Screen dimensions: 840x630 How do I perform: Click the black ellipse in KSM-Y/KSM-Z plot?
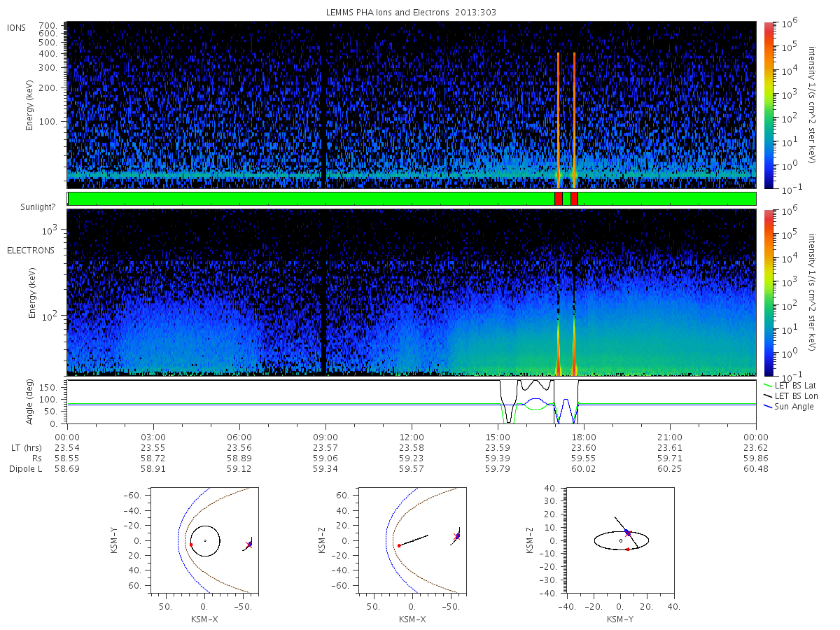pyautogui.click(x=622, y=540)
